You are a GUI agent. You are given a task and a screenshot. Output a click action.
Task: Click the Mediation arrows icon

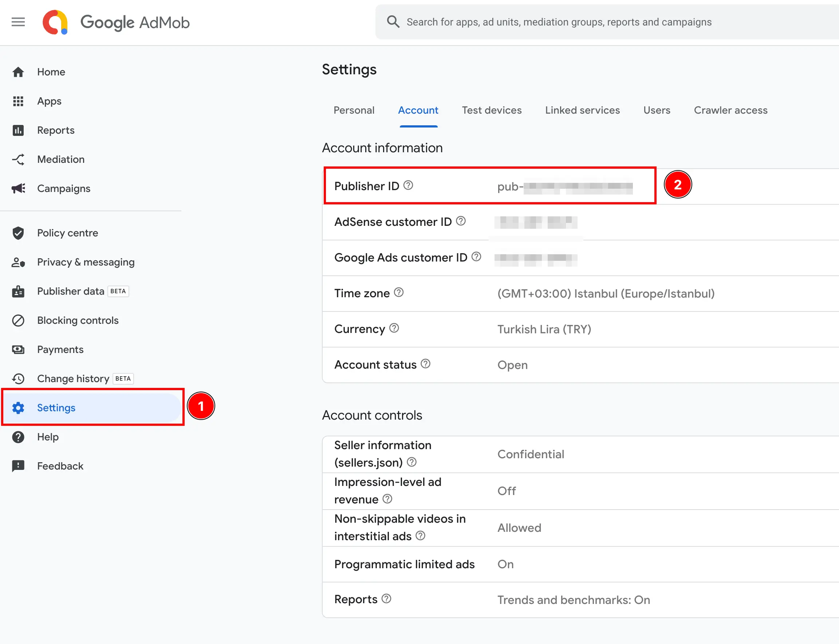click(x=18, y=160)
